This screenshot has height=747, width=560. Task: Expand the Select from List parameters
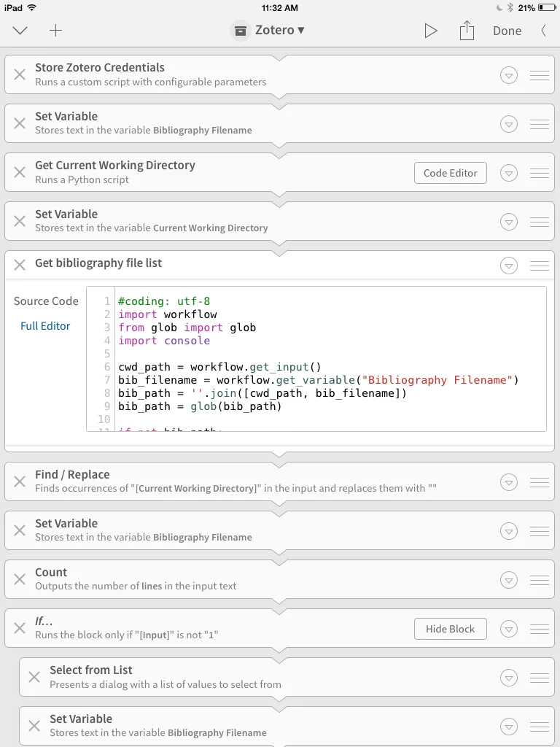(x=508, y=678)
